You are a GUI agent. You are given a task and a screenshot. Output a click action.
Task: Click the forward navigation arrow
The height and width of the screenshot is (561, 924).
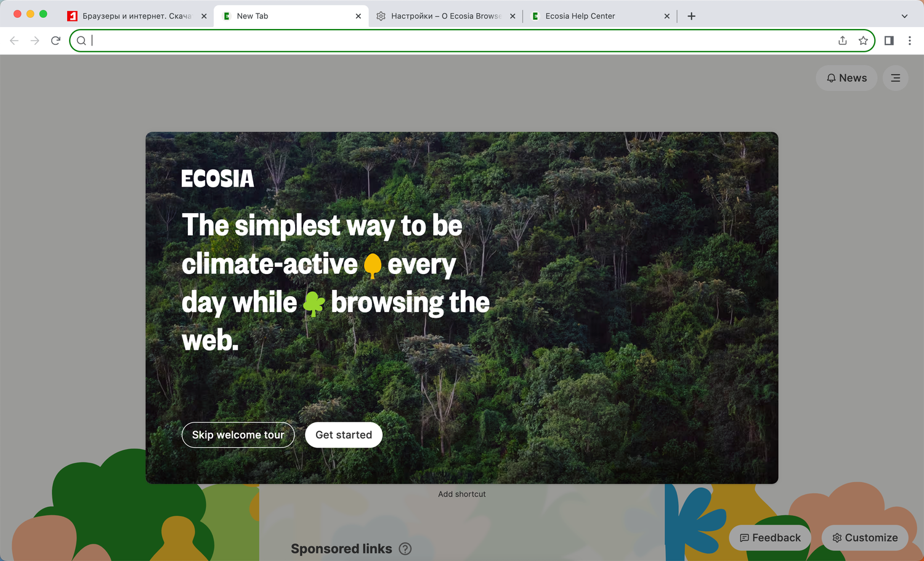35,41
